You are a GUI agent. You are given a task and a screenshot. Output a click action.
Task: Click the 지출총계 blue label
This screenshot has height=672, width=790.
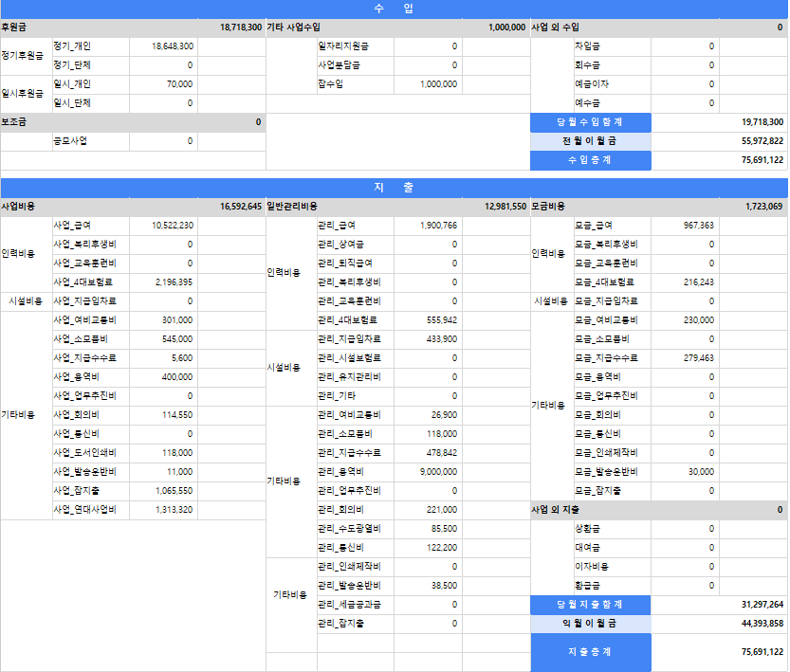point(591,652)
